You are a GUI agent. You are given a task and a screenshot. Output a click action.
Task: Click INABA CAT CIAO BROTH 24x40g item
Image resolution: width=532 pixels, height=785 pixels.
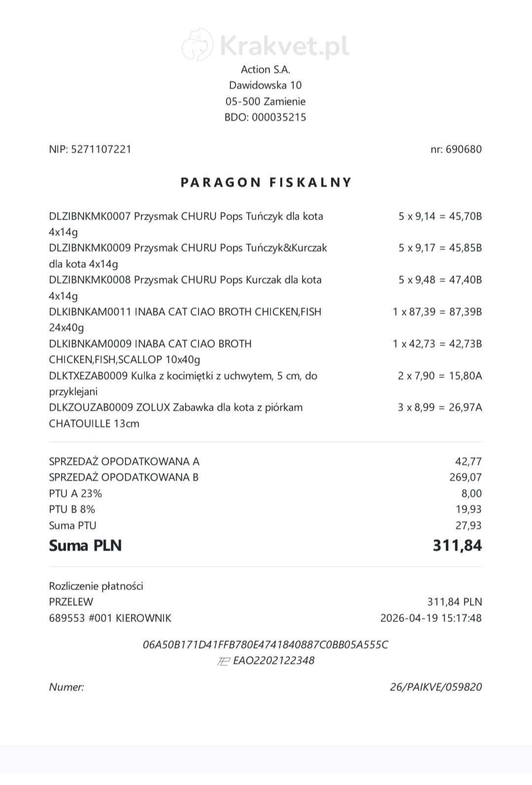tap(266, 320)
